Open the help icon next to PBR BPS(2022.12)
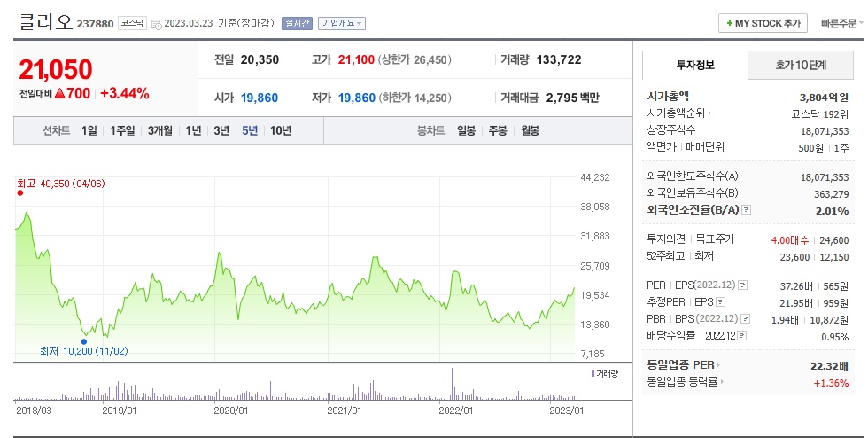The width and height of the screenshot is (868, 438). click(746, 319)
